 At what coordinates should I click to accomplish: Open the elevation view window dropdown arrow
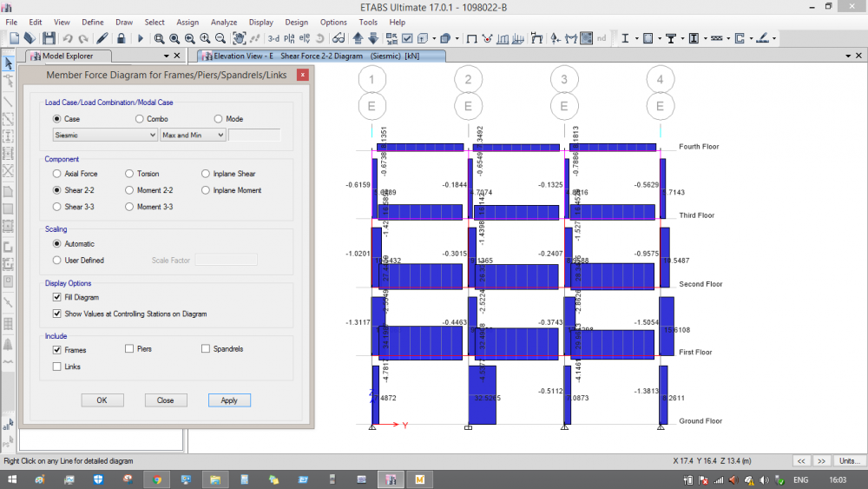tap(848, 56)
